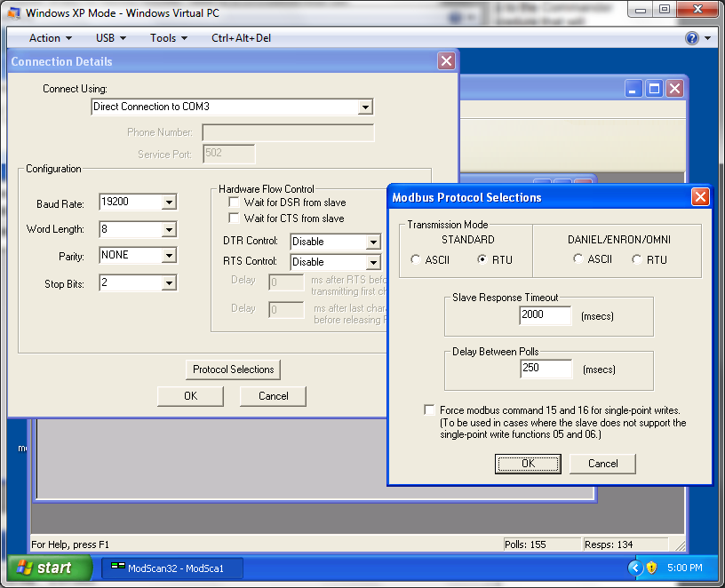Close the Connection Details dialog
Screen dimensions: 725x588
tap(446, 61)
